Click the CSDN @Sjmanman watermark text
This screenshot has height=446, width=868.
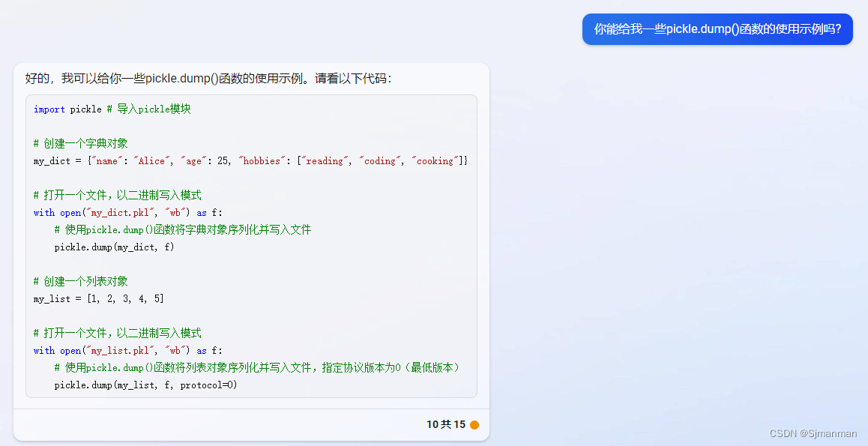[813, 433]
